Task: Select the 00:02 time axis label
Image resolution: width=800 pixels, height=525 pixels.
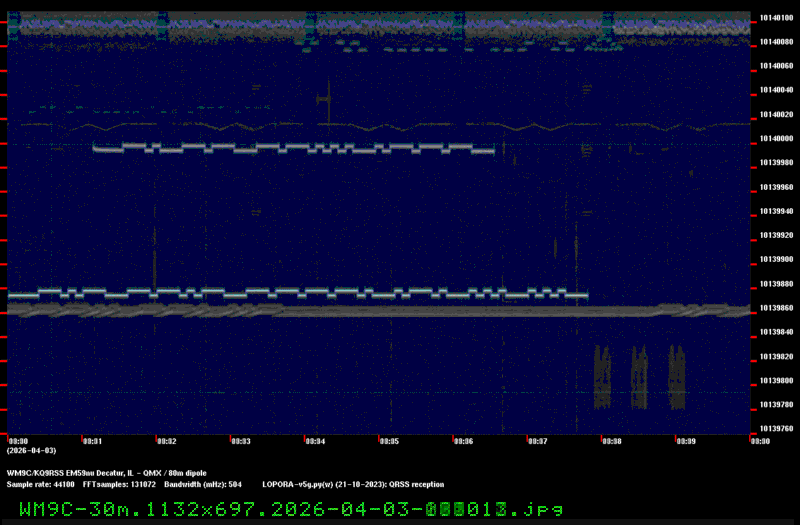Action: coord(167,441)
